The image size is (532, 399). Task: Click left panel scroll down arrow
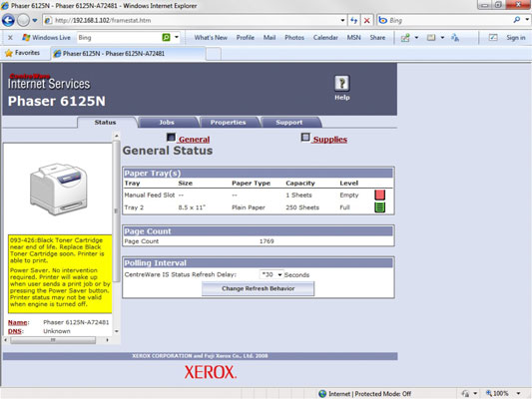pos(117,331)
